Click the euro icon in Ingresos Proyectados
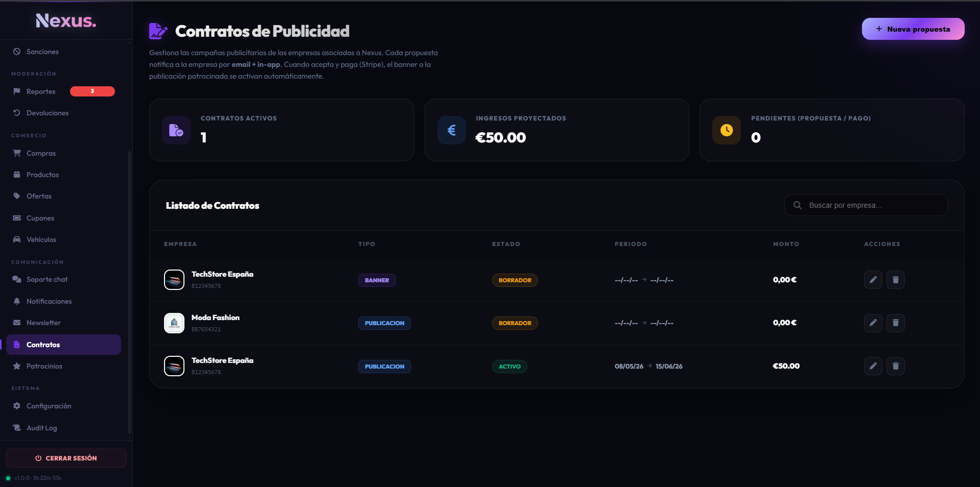Screen dimensions: 980x487 (x=452, y=130)
